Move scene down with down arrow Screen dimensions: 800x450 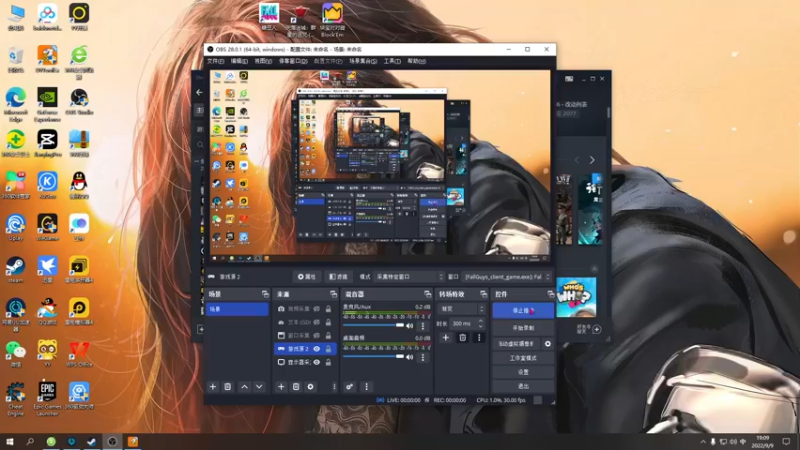(259, 387)
